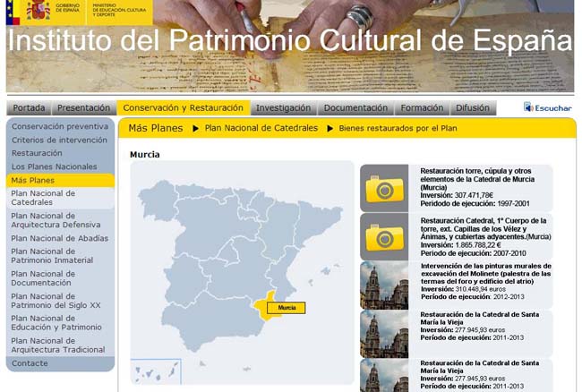Open Plan Nacional de Arquitectura Tradicional
Image resolution: width=582 pixels, height=392 pixels.
click(x=58, y=345)
